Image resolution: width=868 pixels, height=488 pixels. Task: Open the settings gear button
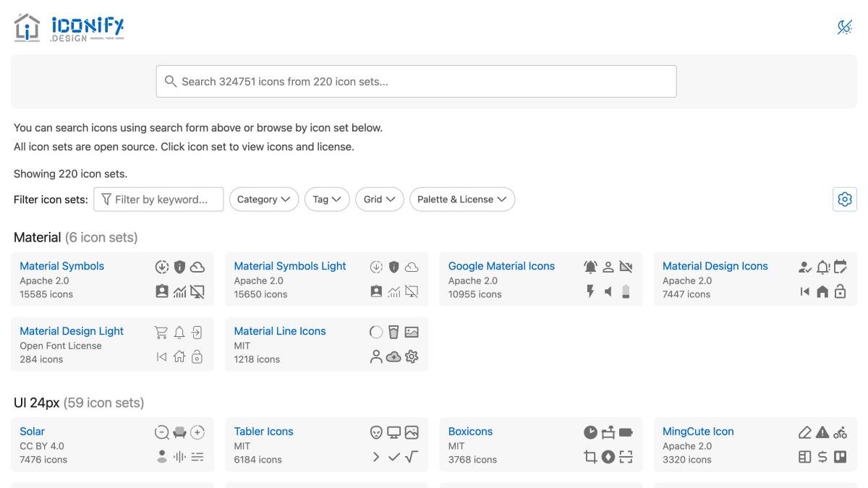tap(845, 200)
